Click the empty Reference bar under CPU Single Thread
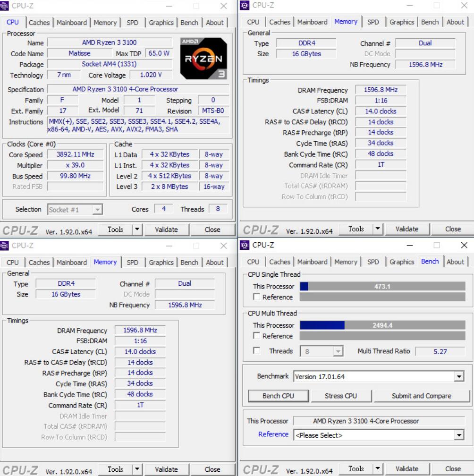474x476 pixels. click(x=382, y=297)
